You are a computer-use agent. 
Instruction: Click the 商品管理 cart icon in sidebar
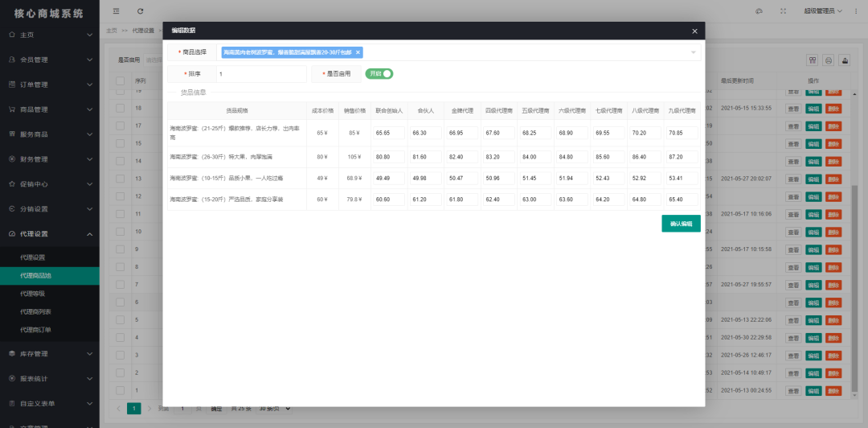(x=12, y=109)
